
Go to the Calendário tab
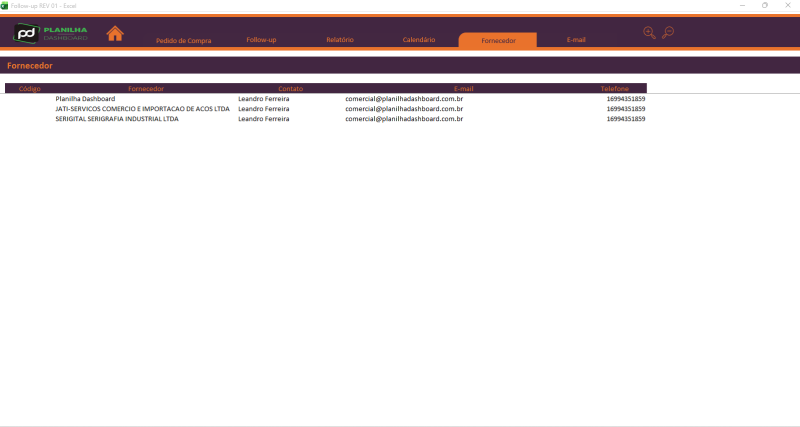[418, 40]
